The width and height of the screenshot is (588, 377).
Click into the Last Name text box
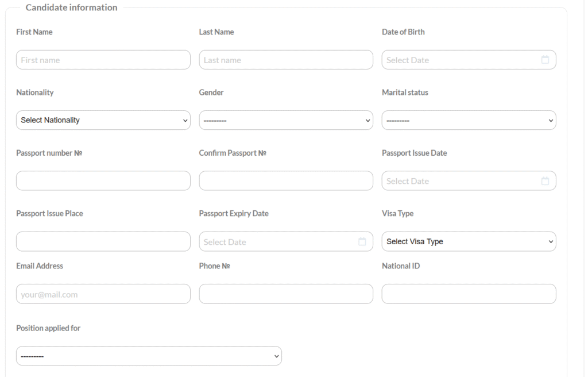point(286,60)
